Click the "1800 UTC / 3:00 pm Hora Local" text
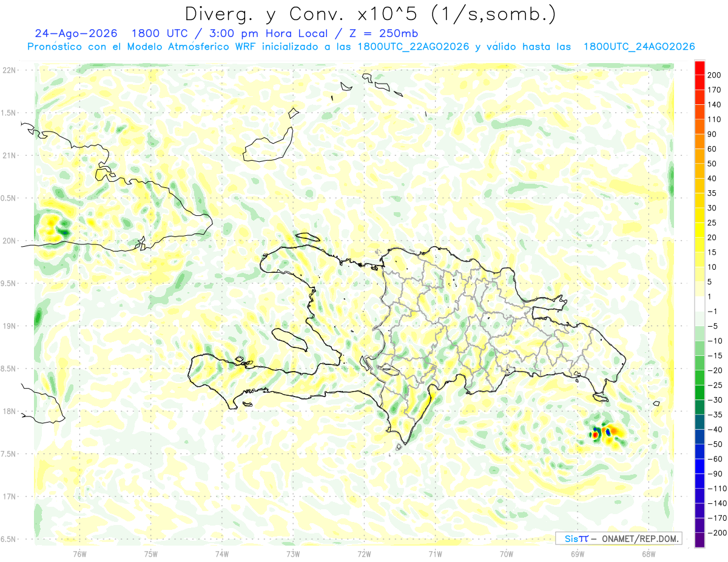Screen dimensions: 728x562 pos(231,33)
